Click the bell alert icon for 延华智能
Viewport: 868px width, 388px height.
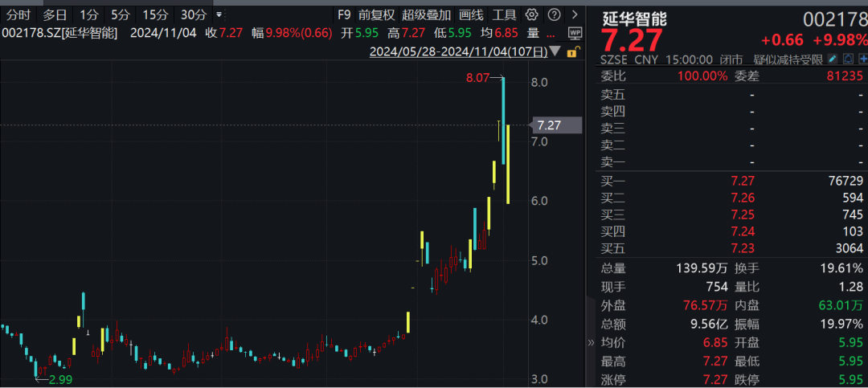point(847,59)
